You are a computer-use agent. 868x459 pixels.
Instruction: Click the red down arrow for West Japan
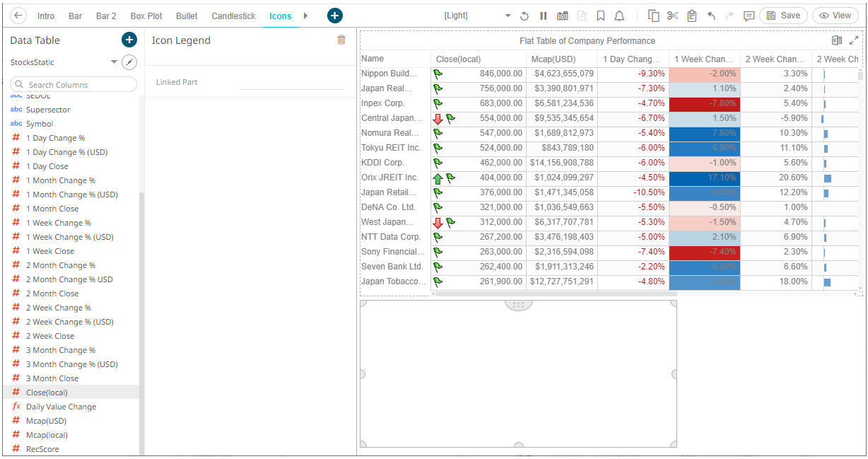(438, 223)
